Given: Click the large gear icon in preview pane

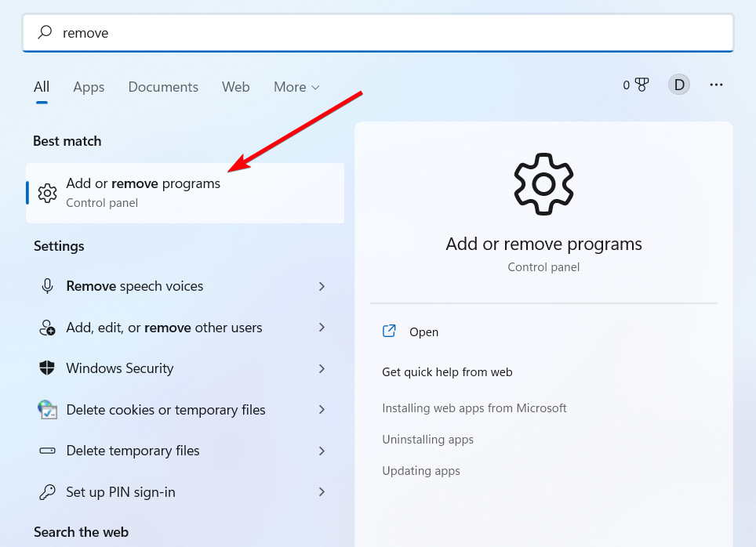Looking at the screenshot, I should click(543, 184).
